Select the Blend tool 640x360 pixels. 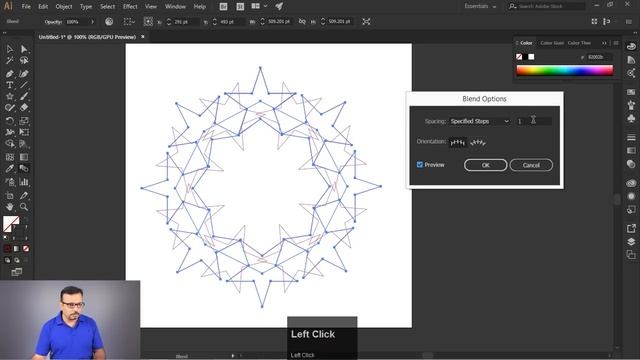24,169
